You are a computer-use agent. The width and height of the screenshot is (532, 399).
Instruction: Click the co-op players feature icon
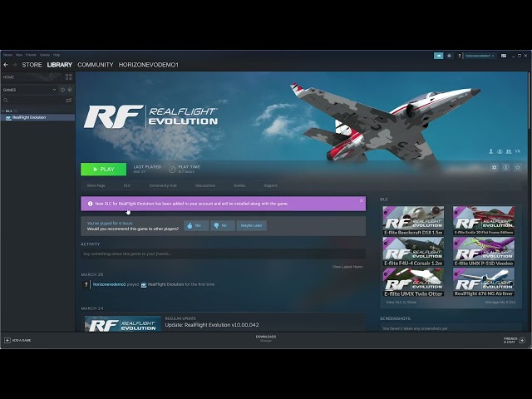[509, 151]
